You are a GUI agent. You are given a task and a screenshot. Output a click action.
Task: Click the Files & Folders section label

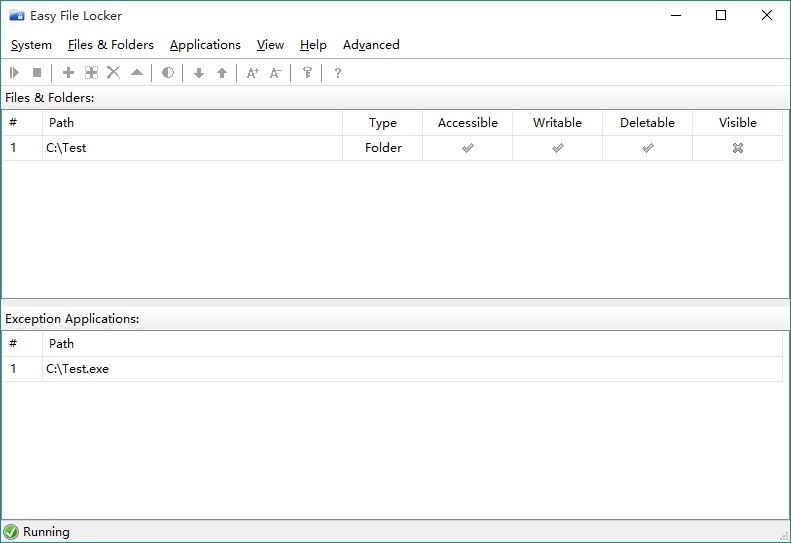coord(50,98)
